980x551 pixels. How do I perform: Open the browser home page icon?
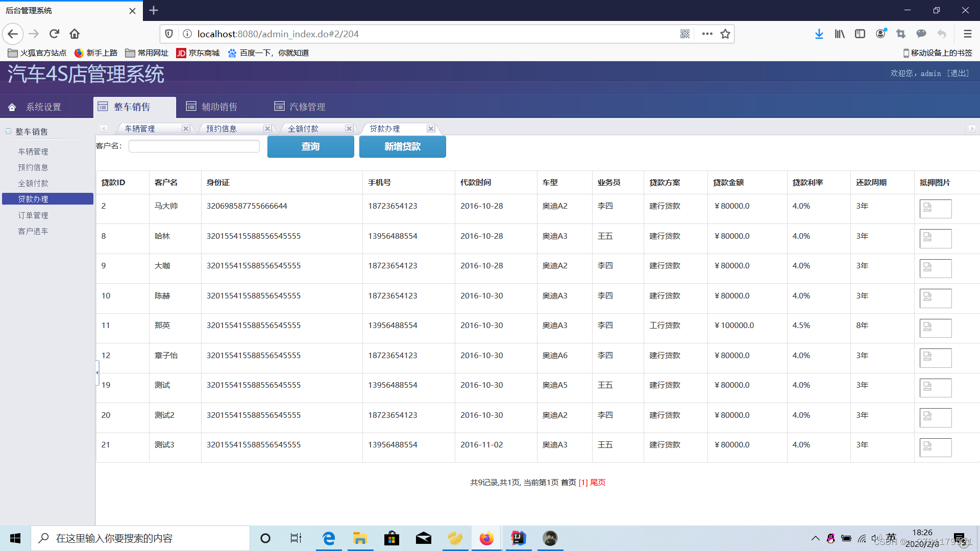coord(75,34)
